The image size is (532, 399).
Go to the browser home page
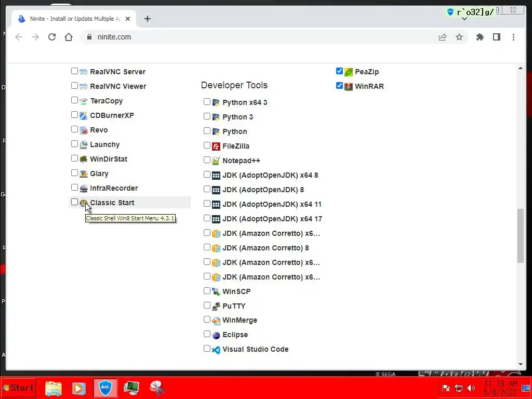click(x=69, y=37)
